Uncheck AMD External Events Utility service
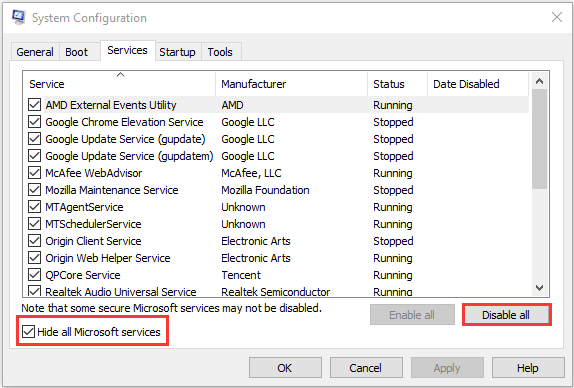Image resolution: width=574 pixels, height=388 pixels. pyautogui.click(x=34, y=105)
